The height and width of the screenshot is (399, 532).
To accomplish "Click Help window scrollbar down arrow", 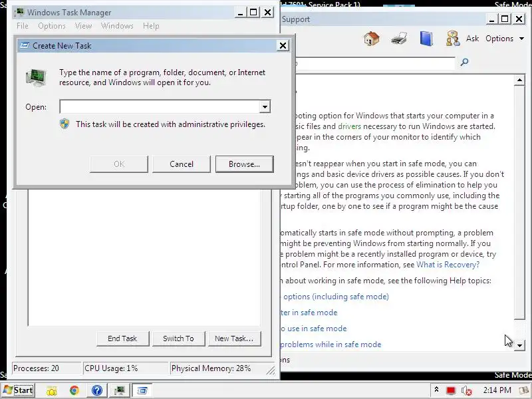I will tap(519, 345).
